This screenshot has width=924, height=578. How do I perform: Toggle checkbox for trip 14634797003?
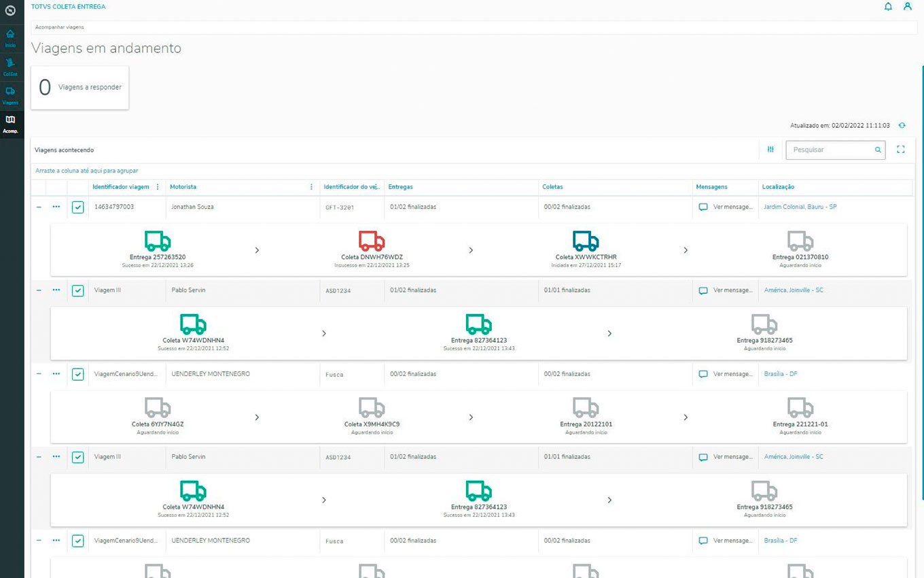click(78, 207)
